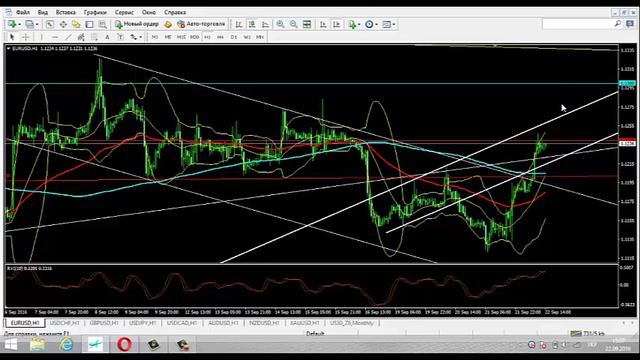Screen dimensions: 640x360
Task: Switch timeframe to W1
Action: pos(247,37)
